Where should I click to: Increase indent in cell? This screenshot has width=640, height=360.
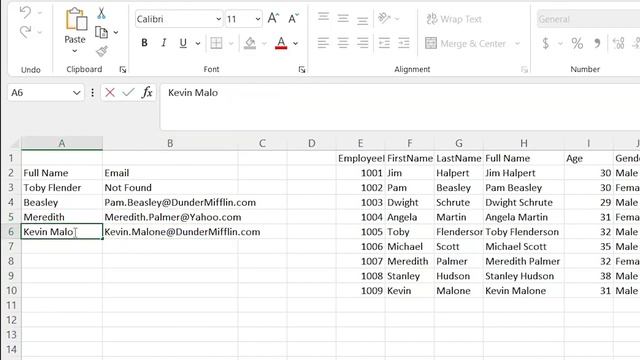[x=404, y=43]
